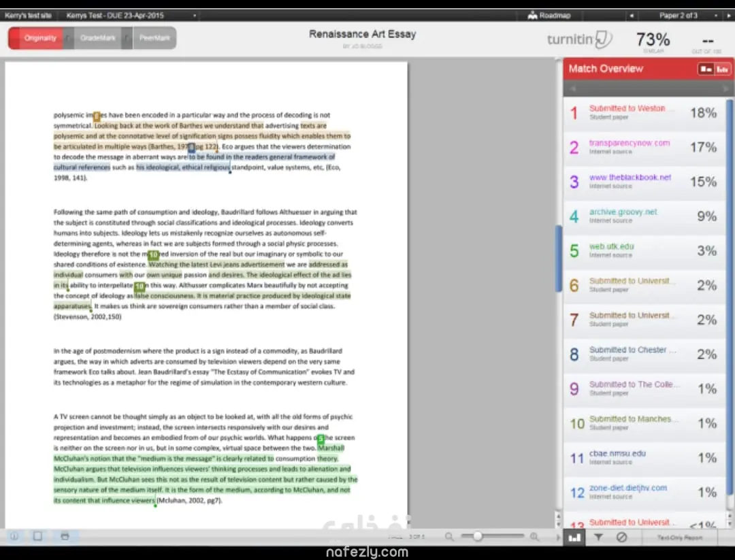Click the filter funnel icon
The image size is (735, 560).
click(598, 537)
